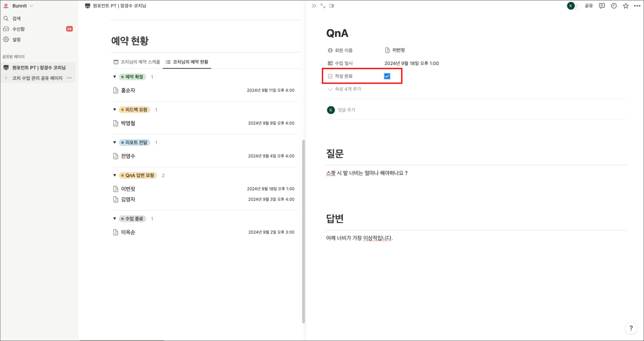Uncheck the 작성 완료 checkbox
Viewport: 644px width, 341px height.
387,76
